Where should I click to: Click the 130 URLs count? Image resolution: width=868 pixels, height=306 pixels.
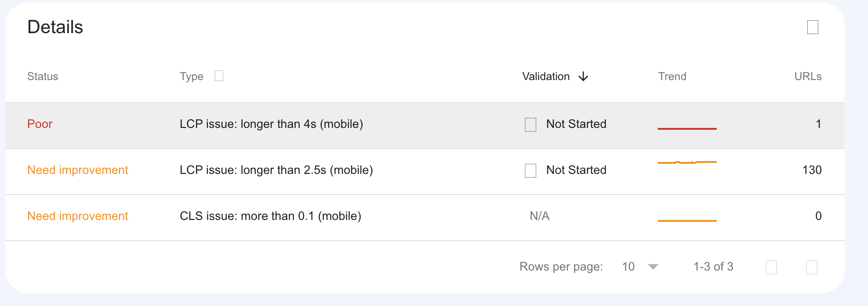pyautogui.click(x=812, y=170)
